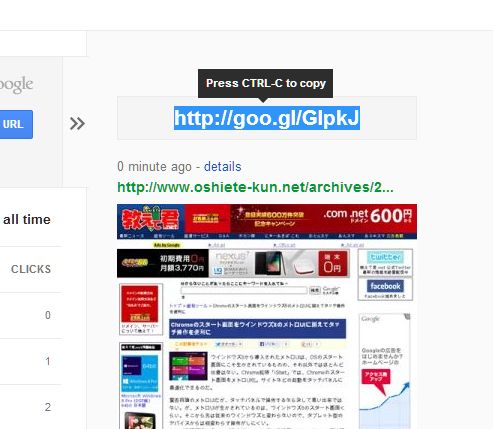Open the oshiete-kun.net archives long URL
Viewport: 493px width, 429px height.
click(255, 187)
